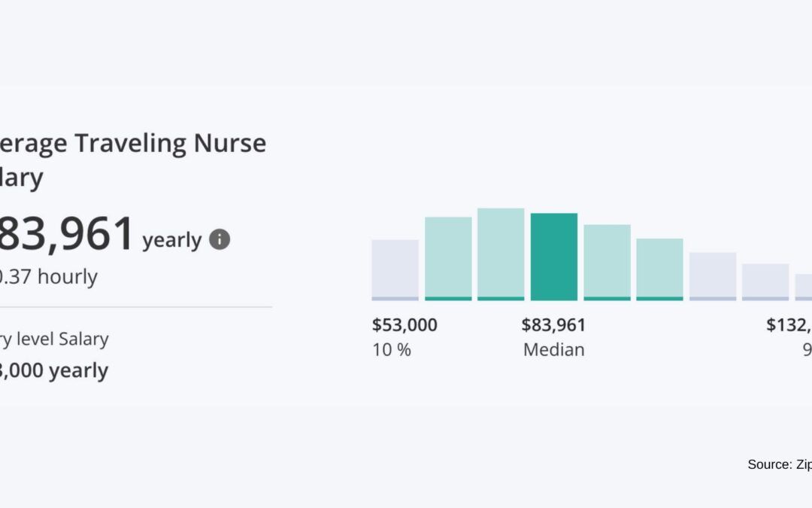The image size is (812, 508).
Task: Click the info icon beside yearly
Action: click(x=219, y=240)
